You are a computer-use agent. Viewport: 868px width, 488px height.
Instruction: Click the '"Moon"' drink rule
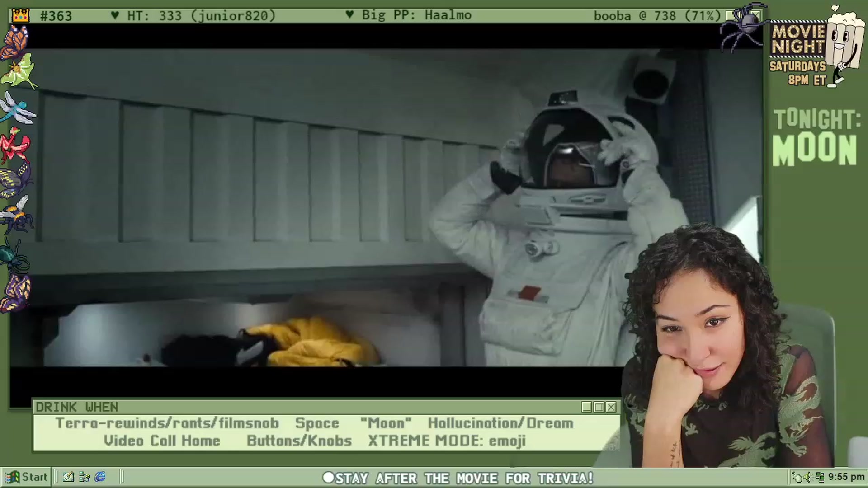coord(386,423)
